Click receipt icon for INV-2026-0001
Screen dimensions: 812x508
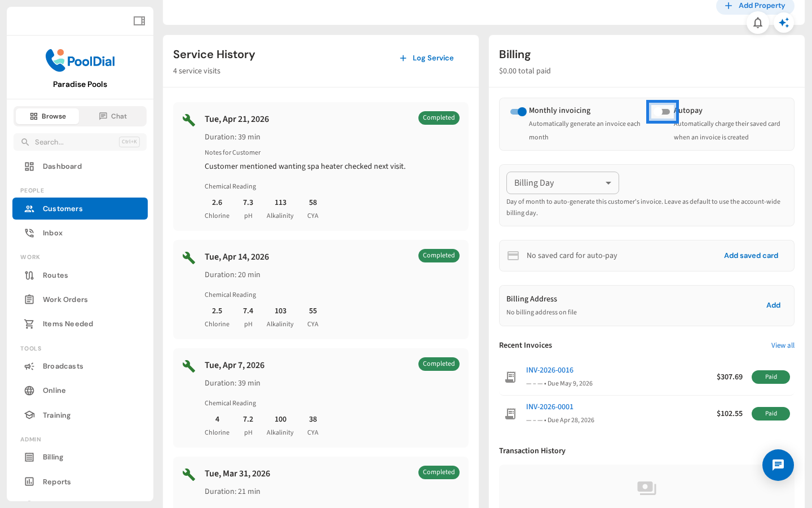(x=510, y=414)
